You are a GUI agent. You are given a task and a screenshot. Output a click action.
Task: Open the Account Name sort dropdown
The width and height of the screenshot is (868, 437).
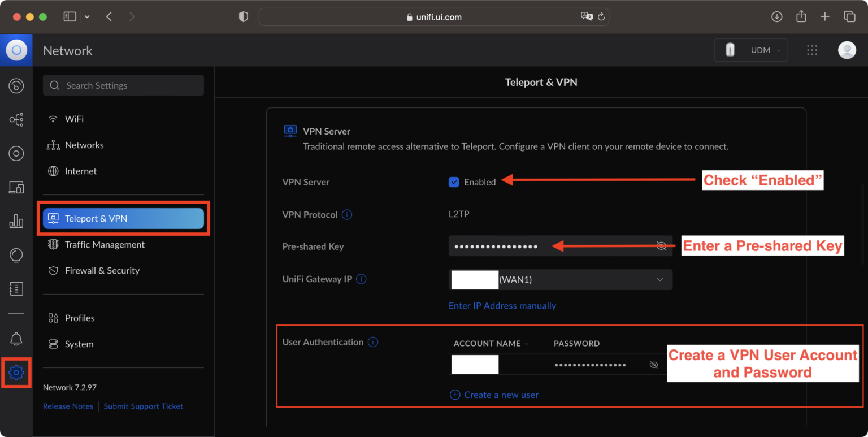click(x=527, y=343)
